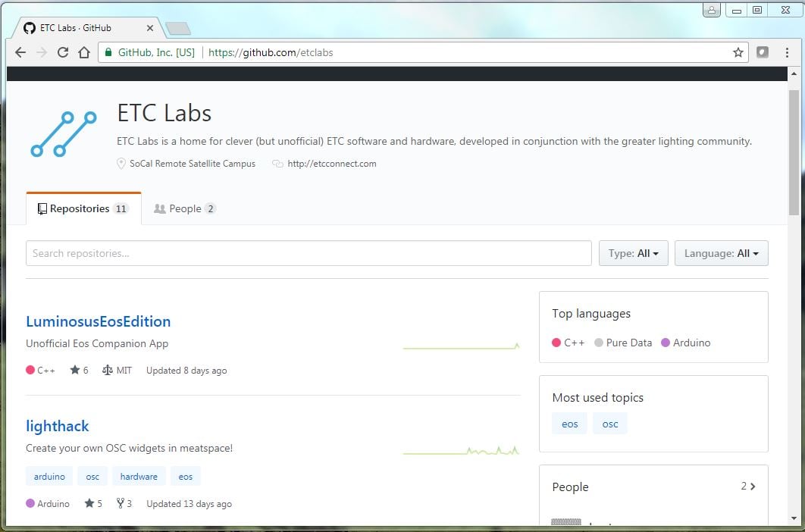The height and width of the screenshot is (532, 805).
Task: Click the extension icon beside the address bar
Action: point(763,52)
